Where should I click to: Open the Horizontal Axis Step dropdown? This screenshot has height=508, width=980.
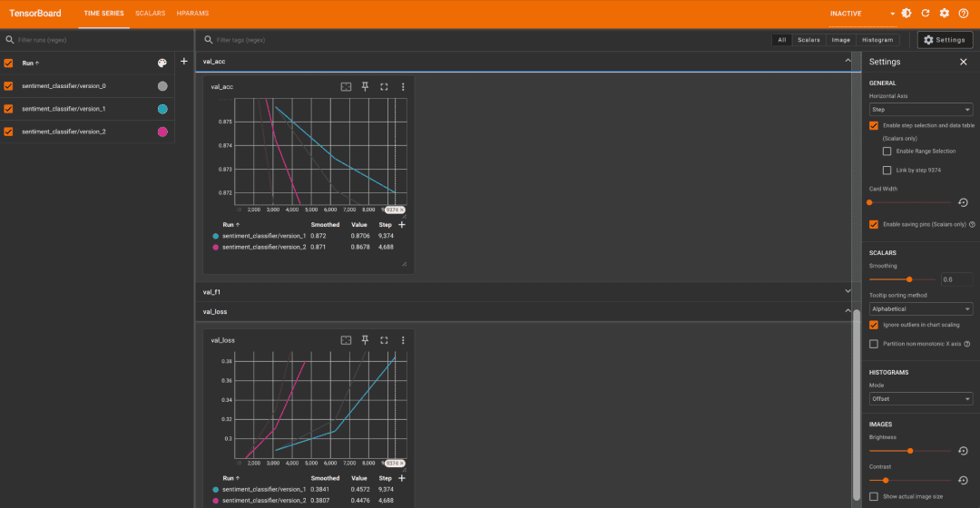tap(921, 110)
